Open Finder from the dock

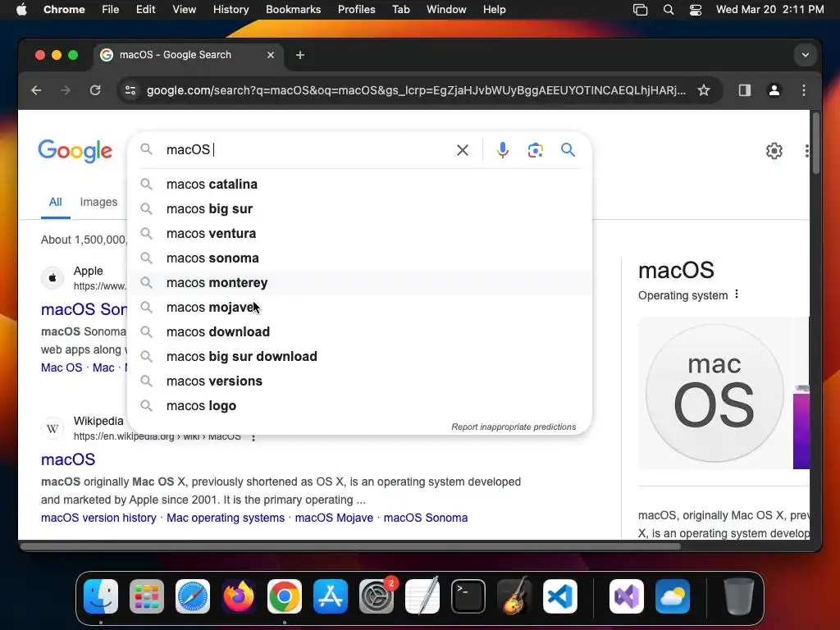pyautogui.click(x=101, y=596)
